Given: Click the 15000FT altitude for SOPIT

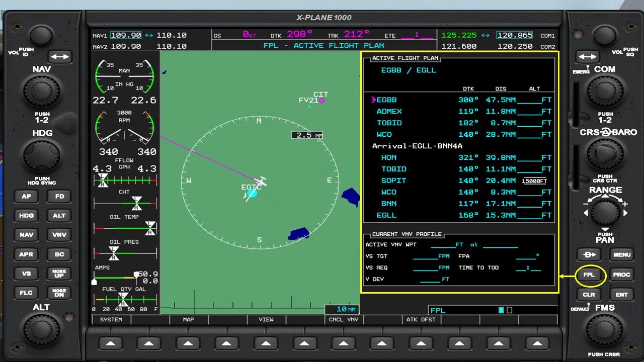Looking at the screenshot, I should 534,181.
